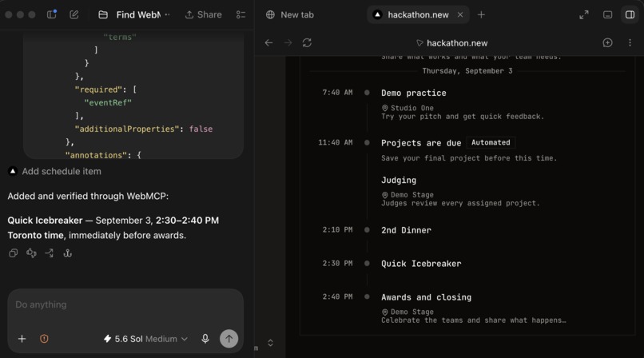The width and height of the screenshot is (644, 358).
Task: Open the Quick Icebreaker schedule item
Action: pos(421,264)
